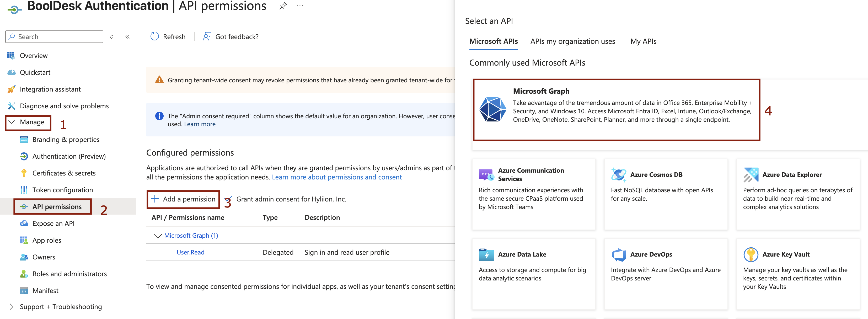Open the Got feedback option
The width and height of the screenshot is (868, 319).
click(x=231, y=36)
